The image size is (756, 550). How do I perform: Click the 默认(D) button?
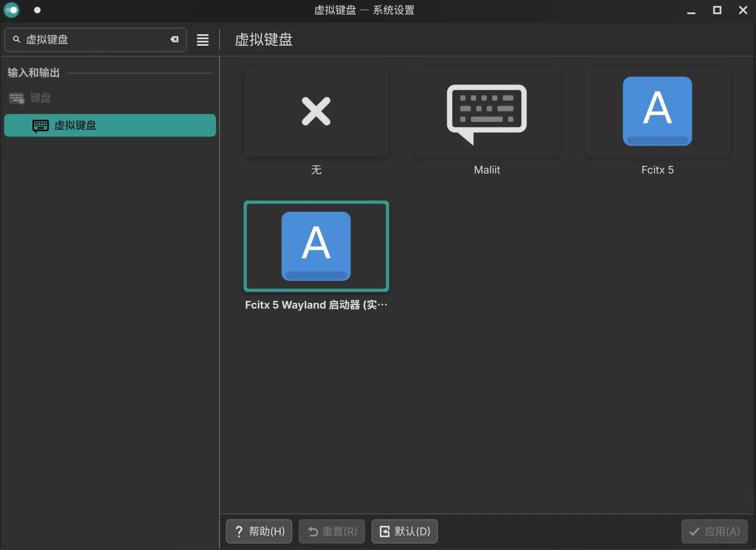click(x=405, y=532)
